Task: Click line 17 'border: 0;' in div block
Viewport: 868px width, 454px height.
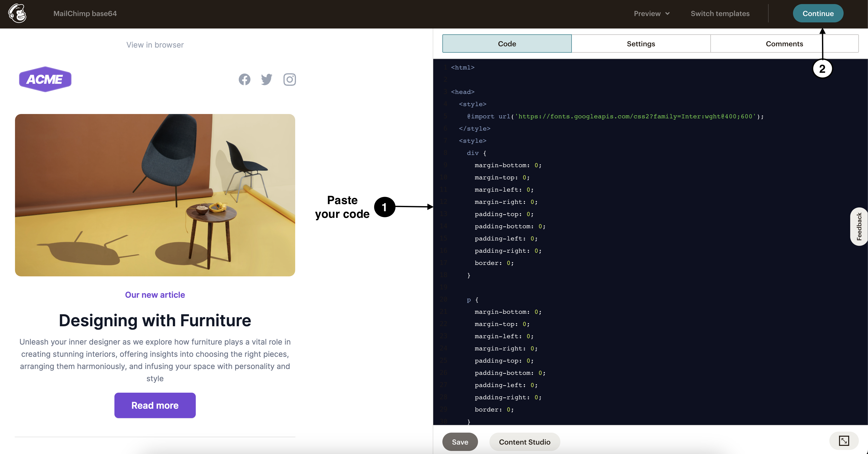Action: (494, 263)
